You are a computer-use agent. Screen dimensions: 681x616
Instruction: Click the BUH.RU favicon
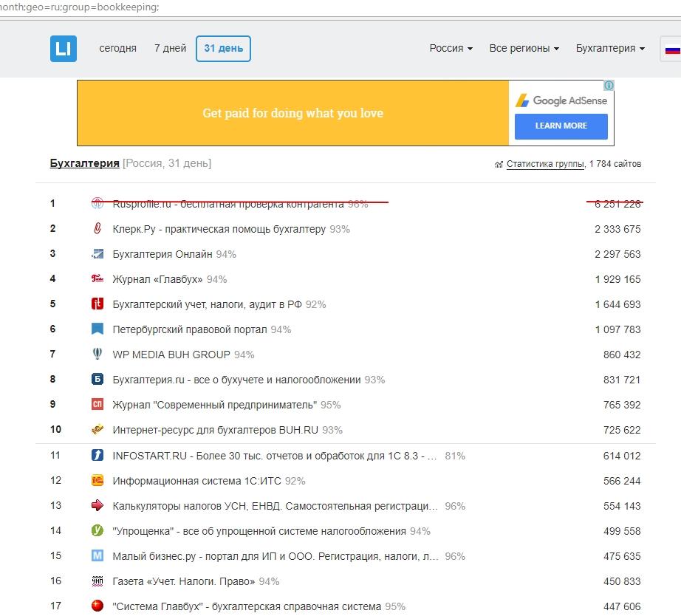tap(97, 430)
